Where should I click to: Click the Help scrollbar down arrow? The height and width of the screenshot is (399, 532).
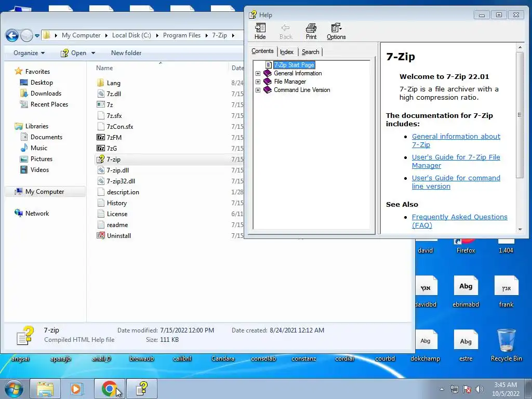520,230
